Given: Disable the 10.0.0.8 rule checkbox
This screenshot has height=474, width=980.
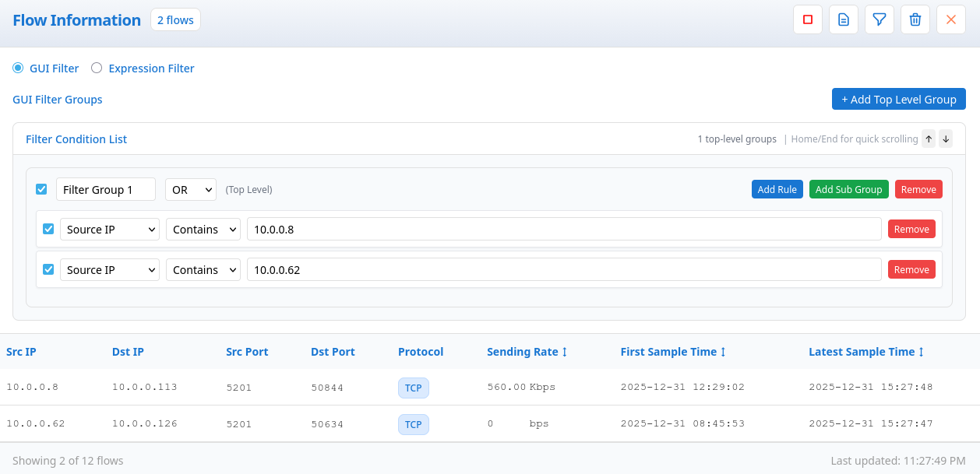Looking at the screenshot, I should tap(48, 229).
